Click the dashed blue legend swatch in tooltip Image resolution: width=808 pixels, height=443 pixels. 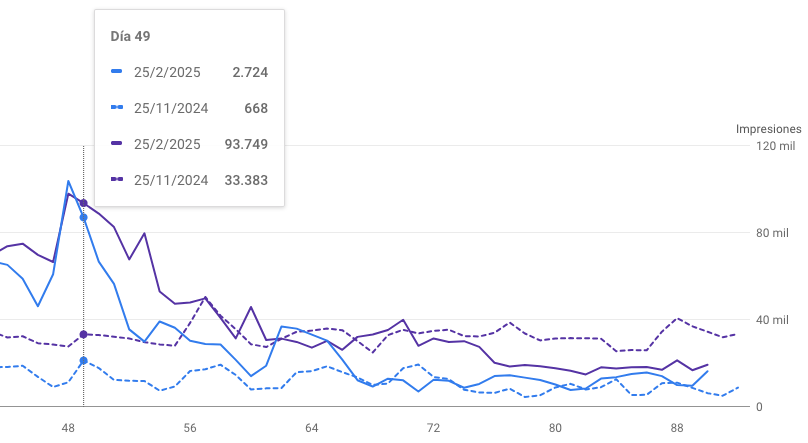(x=117, y=108)
